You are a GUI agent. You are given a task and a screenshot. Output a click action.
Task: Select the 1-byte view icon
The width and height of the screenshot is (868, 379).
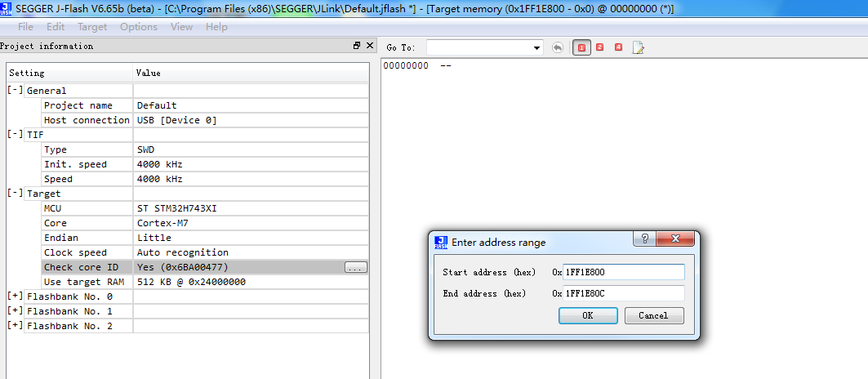581,47
